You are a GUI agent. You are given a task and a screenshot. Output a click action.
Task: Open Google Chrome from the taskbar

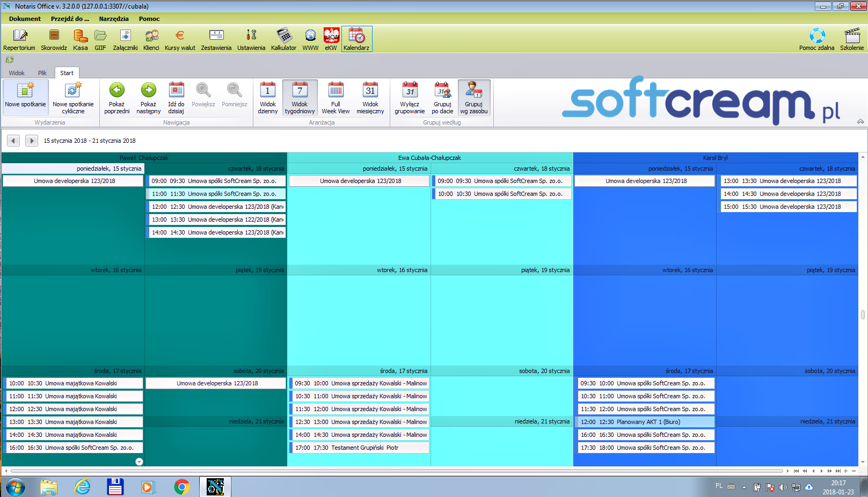click(182, 487)
